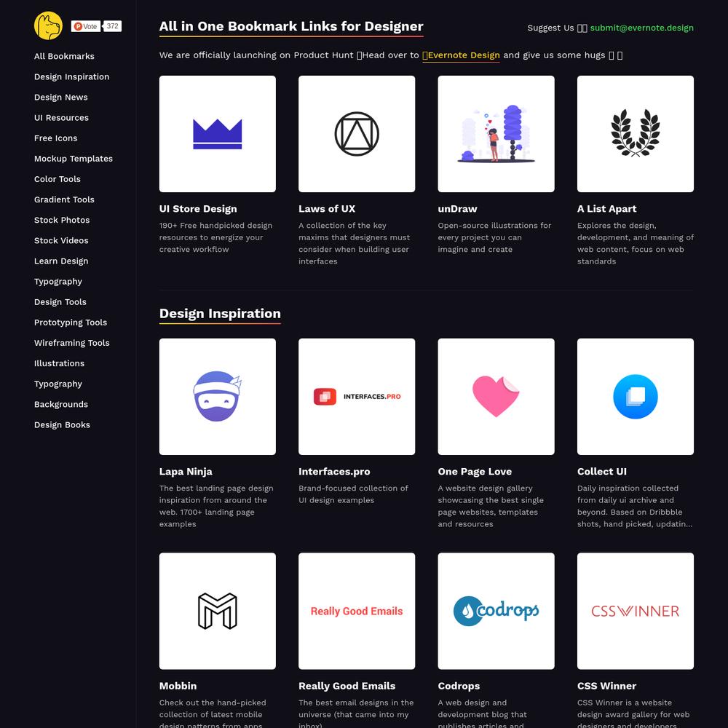Open the Interfaces.pro logo thumbnail
Viewport: 728px width, 728px height.
pos(357,397)
